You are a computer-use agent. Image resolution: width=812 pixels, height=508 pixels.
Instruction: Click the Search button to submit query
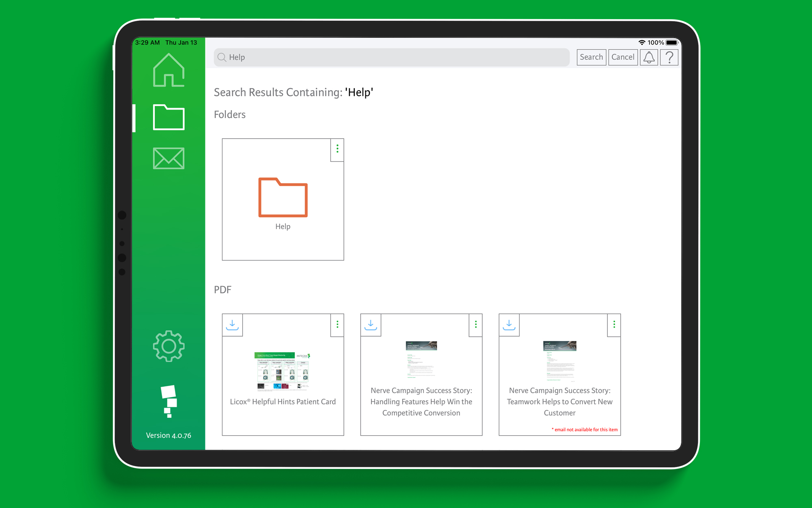pos(591,57)
